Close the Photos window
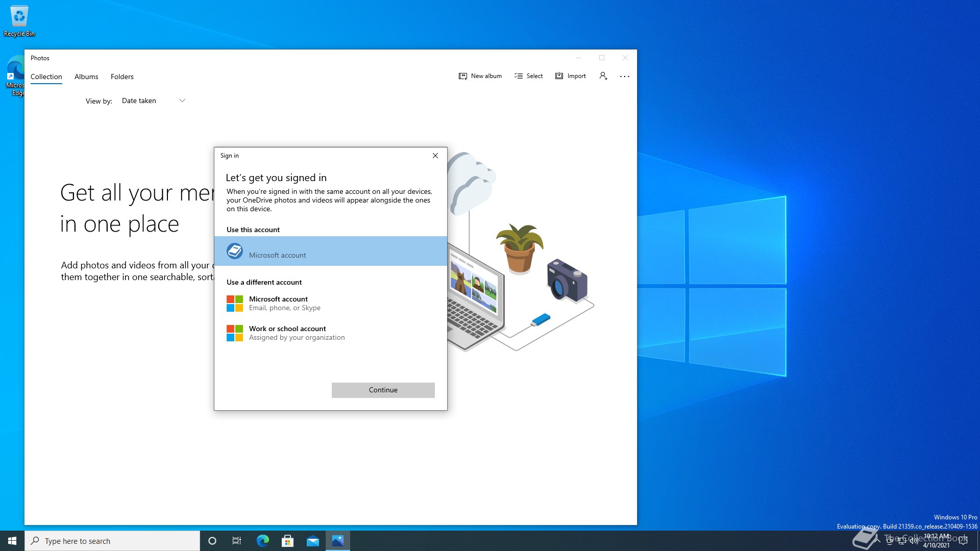 point(625,58)
